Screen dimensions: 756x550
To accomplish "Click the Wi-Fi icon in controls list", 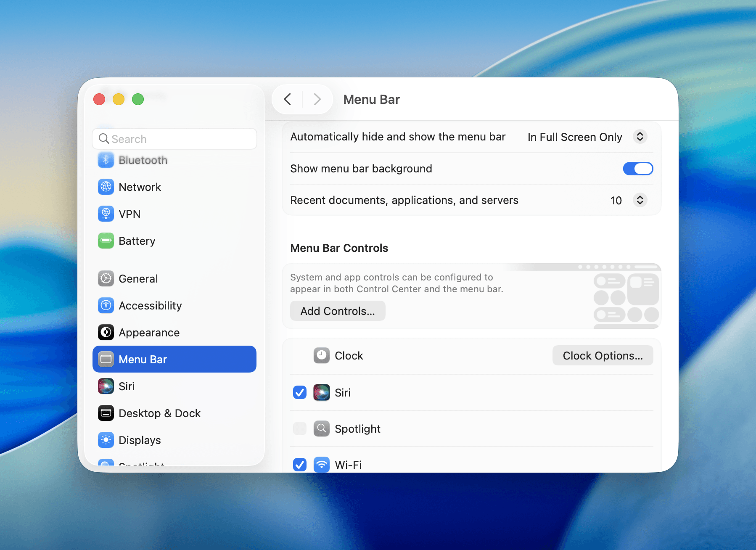I will coord(322,465).
